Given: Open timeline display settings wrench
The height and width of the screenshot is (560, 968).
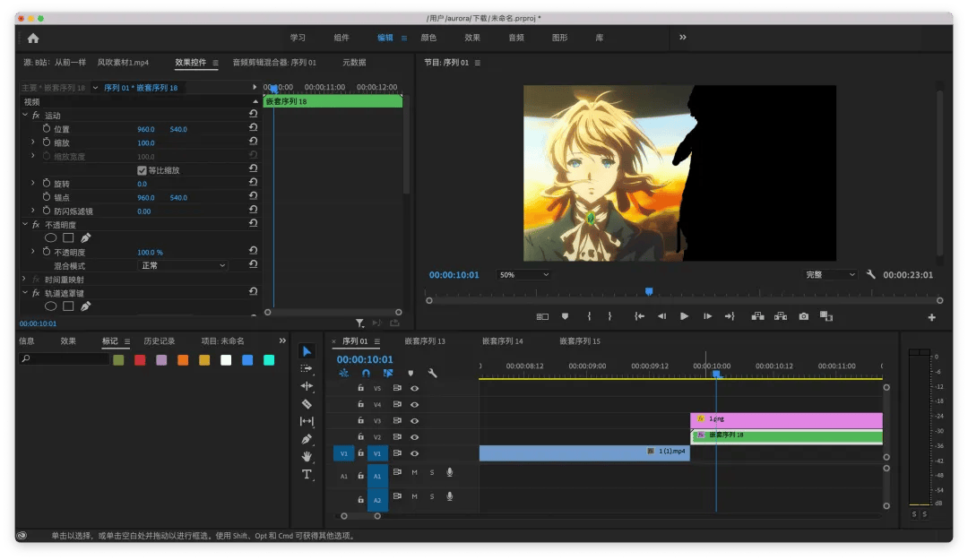Looking at the screenshot, I should (x=433, y=373).
